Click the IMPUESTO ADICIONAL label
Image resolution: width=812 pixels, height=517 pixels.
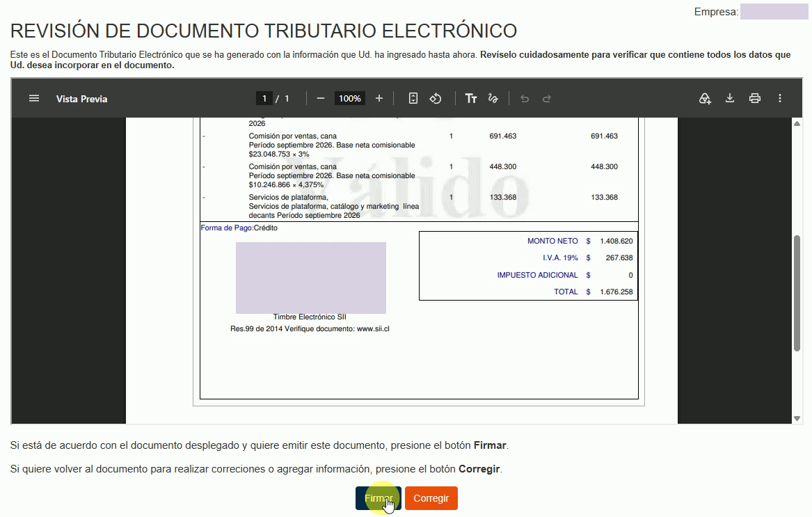[538, 275]
